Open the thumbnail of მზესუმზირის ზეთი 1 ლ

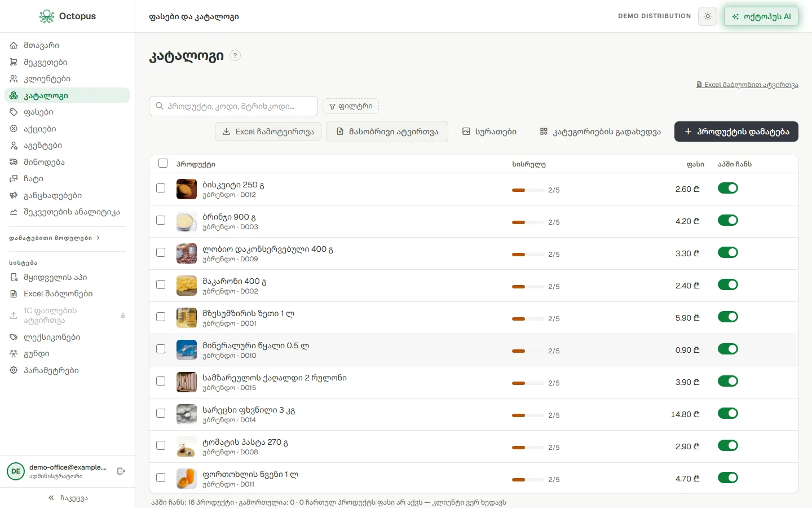pyautogui.click(x=187, y=318)
